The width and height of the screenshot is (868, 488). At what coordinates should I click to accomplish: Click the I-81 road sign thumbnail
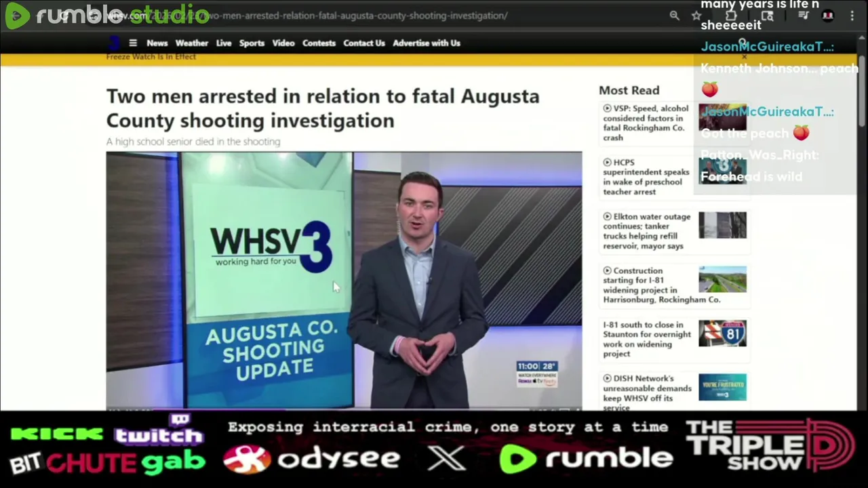[722, 333]
